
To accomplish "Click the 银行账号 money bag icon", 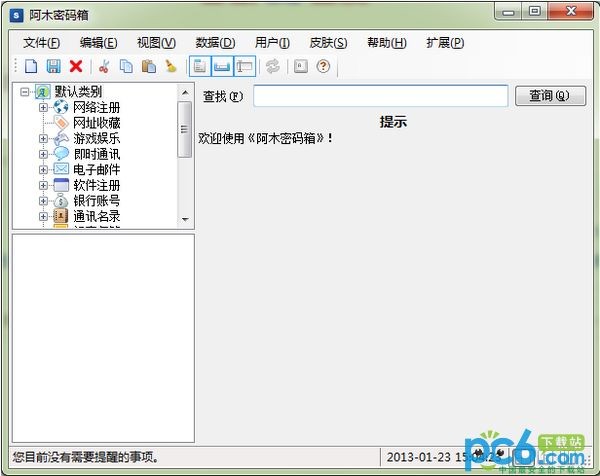I will pos(61,201).
